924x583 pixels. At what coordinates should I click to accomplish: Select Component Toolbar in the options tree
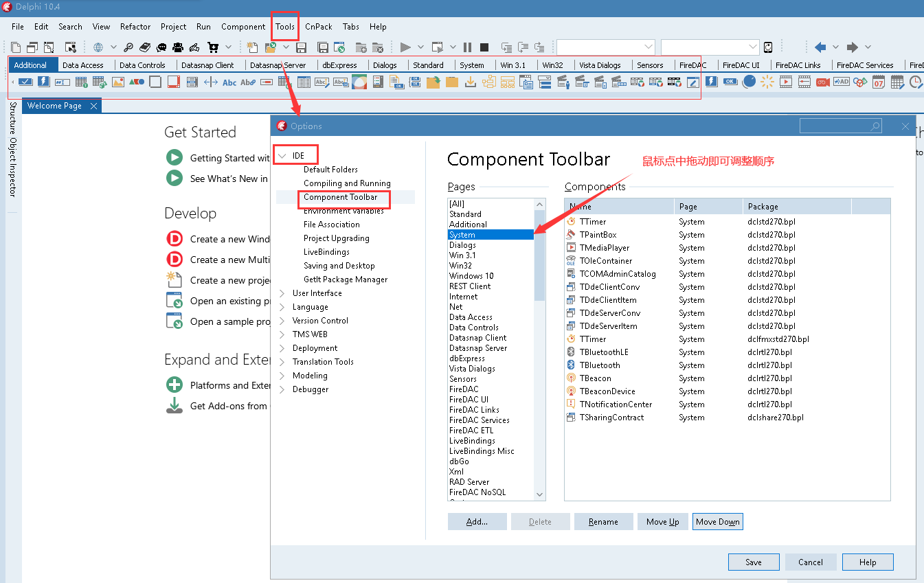tap(340, 197)
